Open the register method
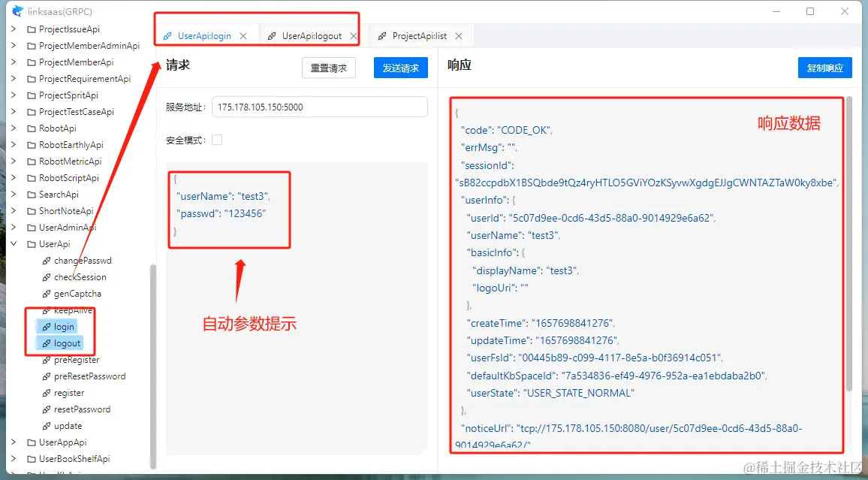This screenshot has width=868, height=480. pyautogui.click(x=68, y=393)
